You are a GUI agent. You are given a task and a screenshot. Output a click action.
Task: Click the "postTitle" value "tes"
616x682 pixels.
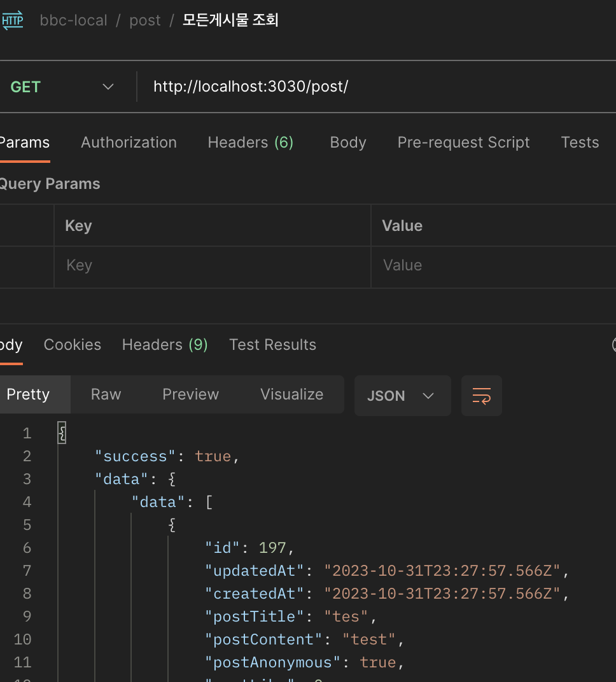tap(346, 616)
